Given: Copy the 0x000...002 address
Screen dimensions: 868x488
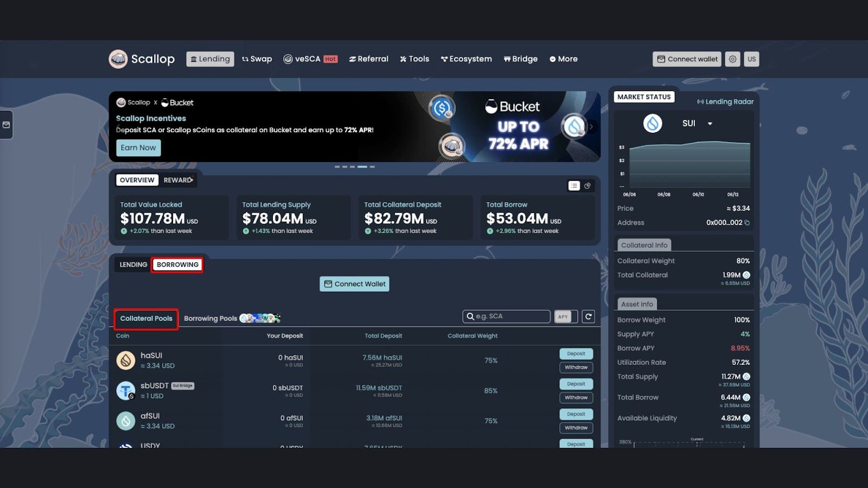Looking at the screenshot, I should [746, 223].
